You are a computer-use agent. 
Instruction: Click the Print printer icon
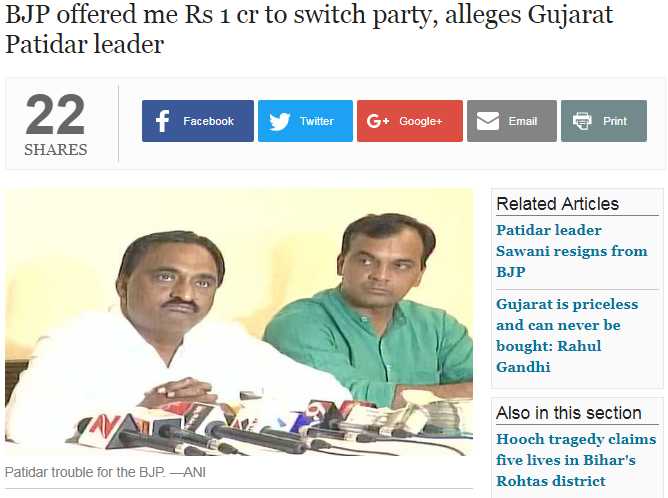pos(582,121)
